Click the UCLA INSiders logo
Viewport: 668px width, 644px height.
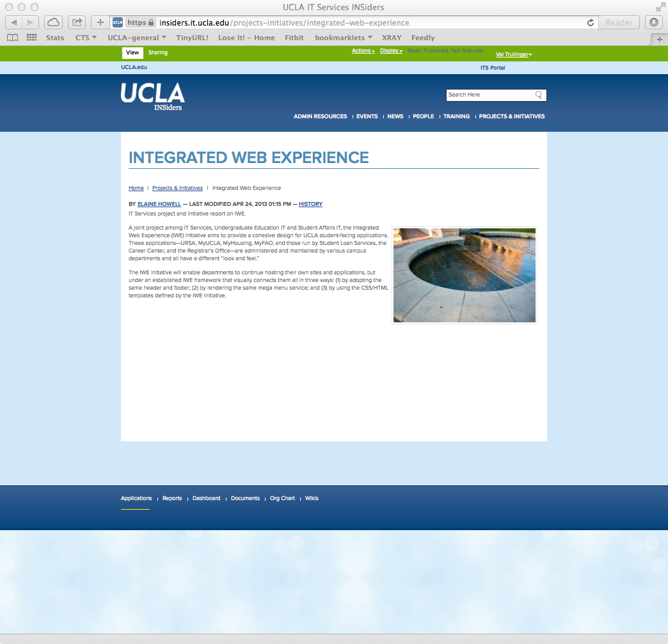[x=152, y=97]
